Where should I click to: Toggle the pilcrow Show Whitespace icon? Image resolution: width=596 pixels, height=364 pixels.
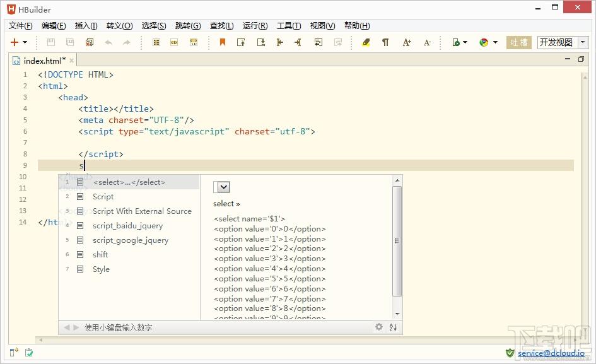[x=385, y=42]
